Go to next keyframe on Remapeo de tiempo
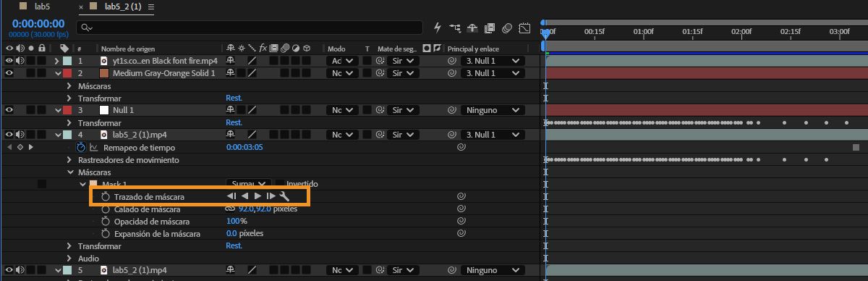The image size is (868, 281). [x=31, y=147]
